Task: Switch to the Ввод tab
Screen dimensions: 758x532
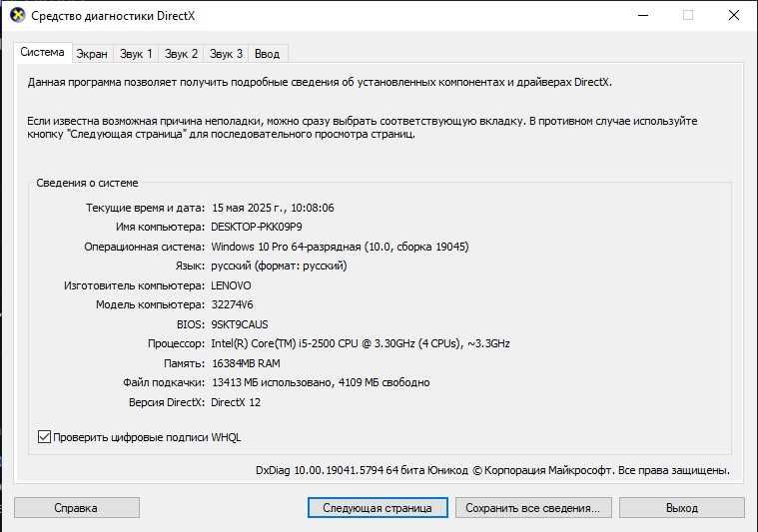Action: [x=268, y=54]
